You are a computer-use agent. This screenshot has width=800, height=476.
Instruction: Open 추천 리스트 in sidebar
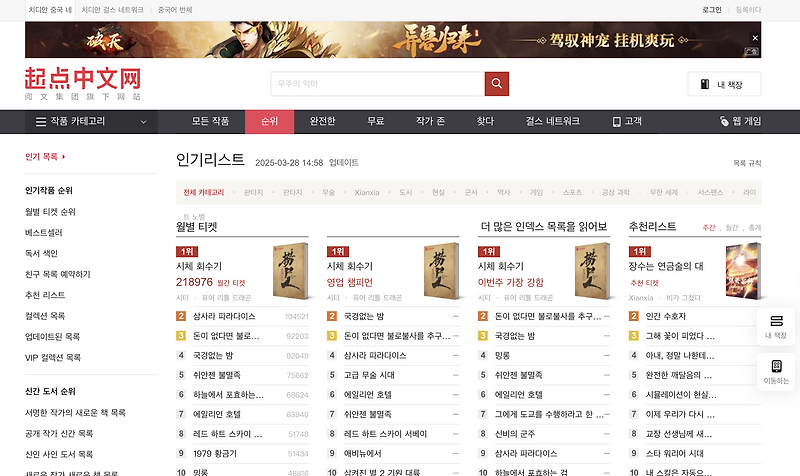tap(45, 295)
